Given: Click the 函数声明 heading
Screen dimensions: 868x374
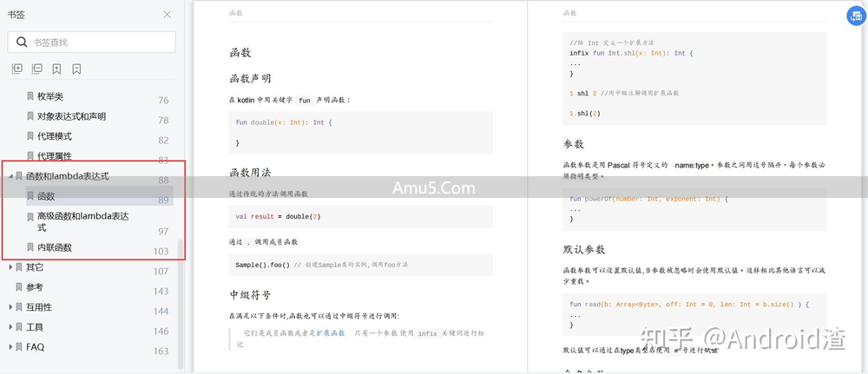Looking at the screenshot, I should click(x=250, y=79).
